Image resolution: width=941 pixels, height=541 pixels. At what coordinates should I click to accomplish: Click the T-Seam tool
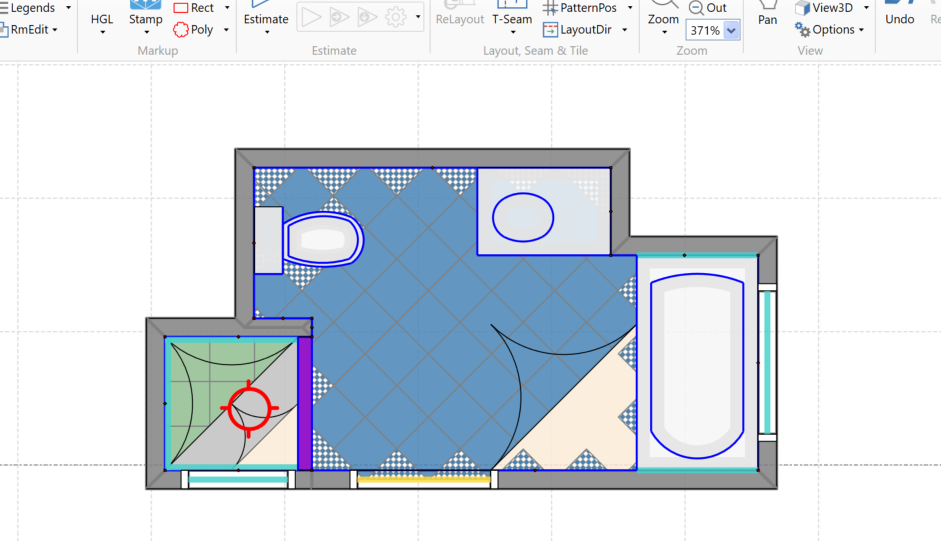click(x=512, y=17)
